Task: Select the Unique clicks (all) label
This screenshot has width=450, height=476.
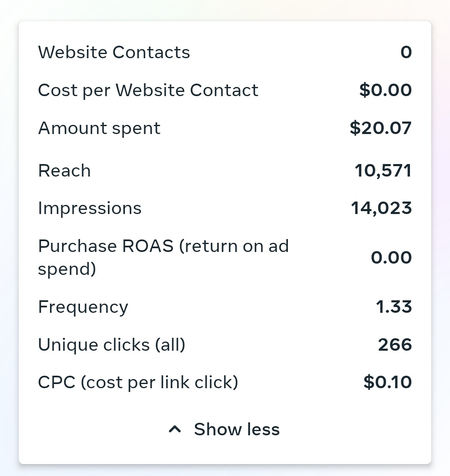Action: coord(112,345)
